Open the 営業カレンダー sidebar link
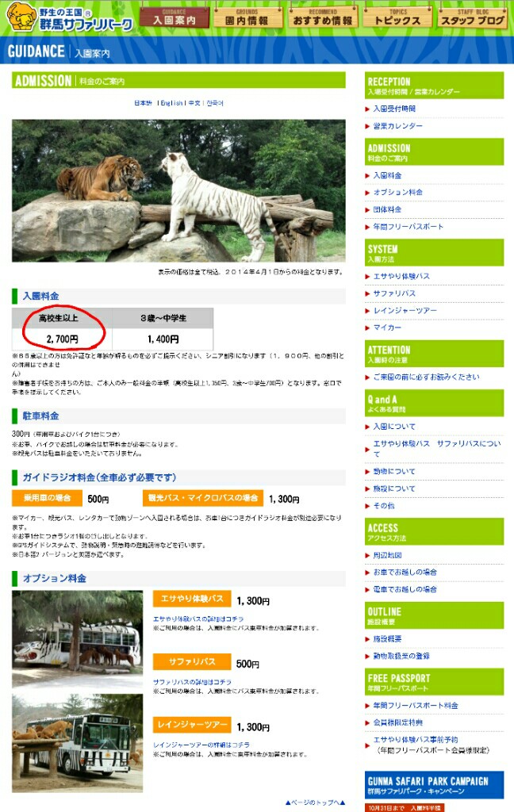The image size is (514, 812). [398, 126]
